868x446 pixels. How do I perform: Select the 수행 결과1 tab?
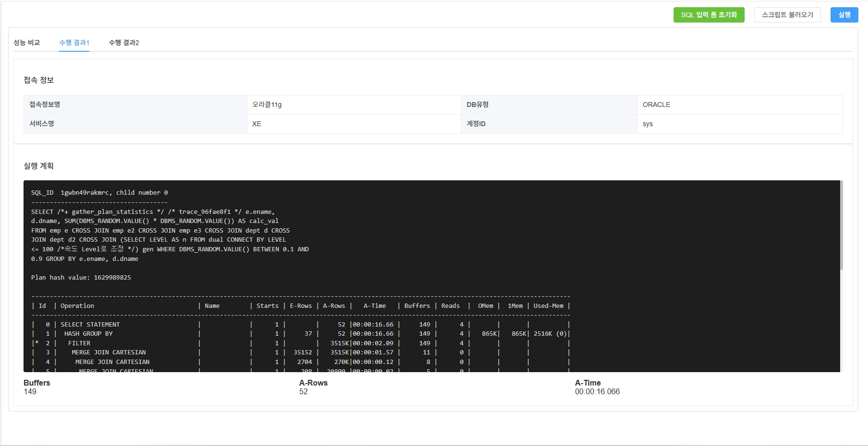[74, 43]
